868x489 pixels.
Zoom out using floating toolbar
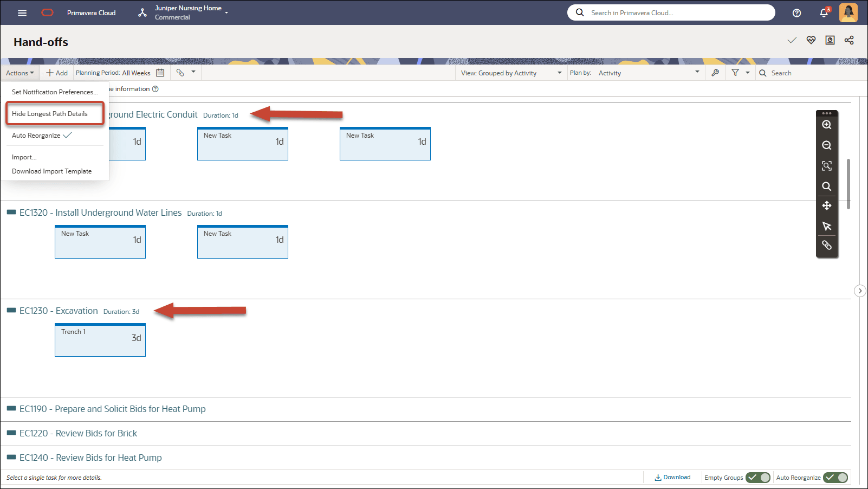[x=827, y=145]
